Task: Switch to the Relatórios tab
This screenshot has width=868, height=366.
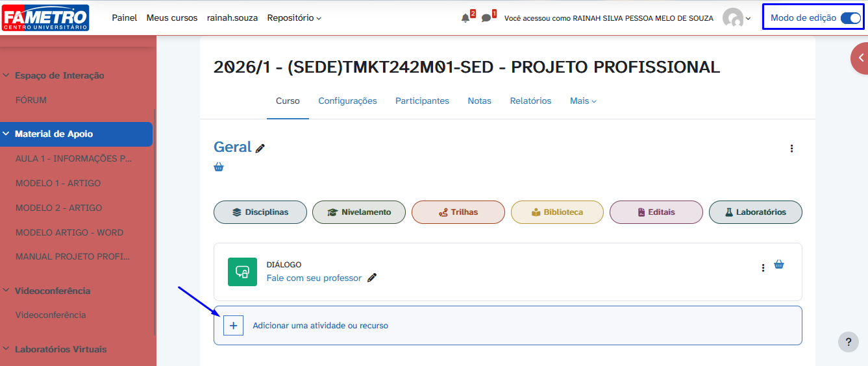Action: point(530,101)
